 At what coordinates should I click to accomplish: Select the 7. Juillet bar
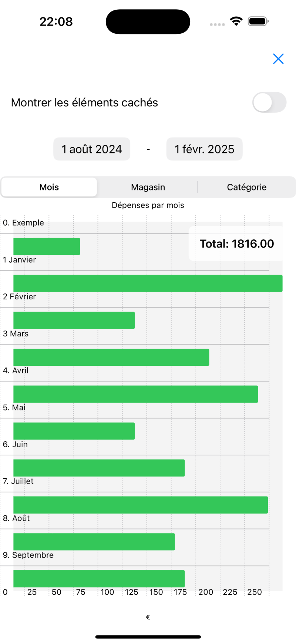(141, 505)
